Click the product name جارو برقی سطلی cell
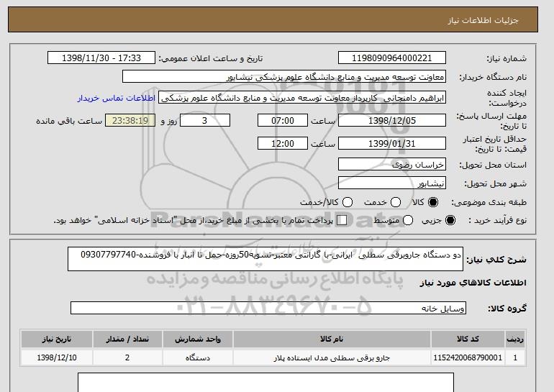 (x=332, y=357)
